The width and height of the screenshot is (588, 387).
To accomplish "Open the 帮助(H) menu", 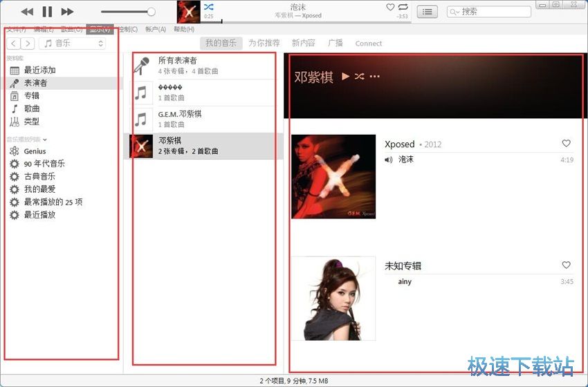I will coord(184,29).
